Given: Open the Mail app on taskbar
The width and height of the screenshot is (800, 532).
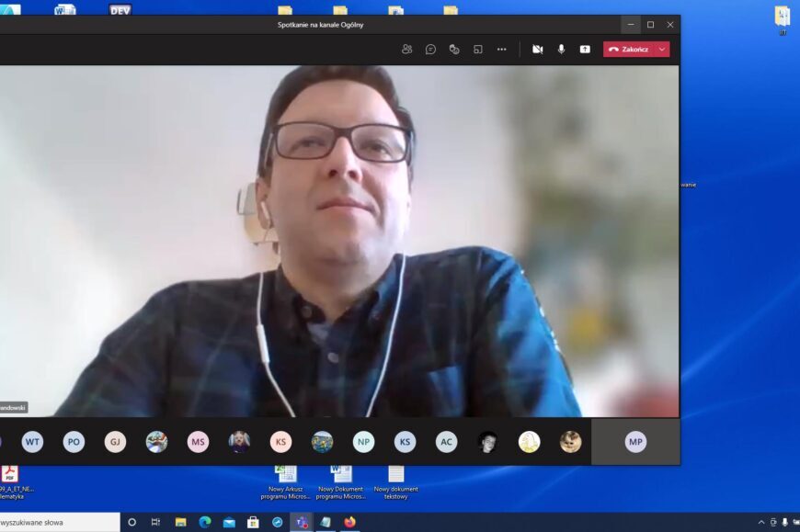Looking at the screenshot, I should pos(229,522).
